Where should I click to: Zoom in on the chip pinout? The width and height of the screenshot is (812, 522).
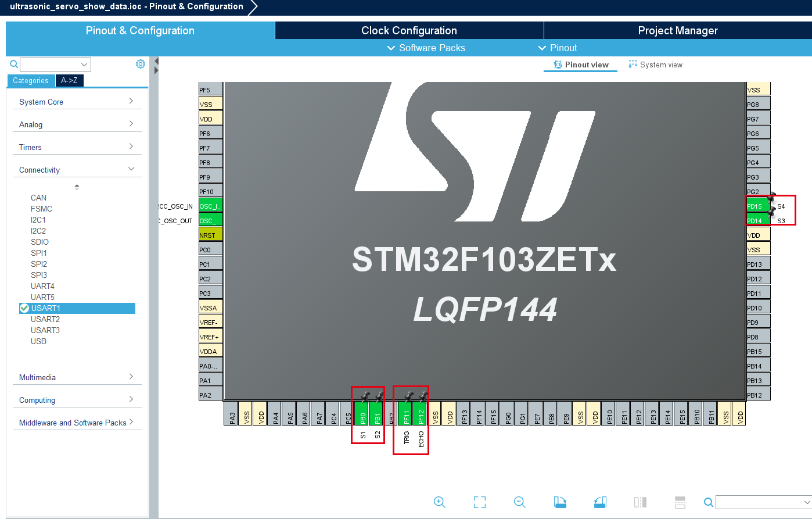(440, 502)
